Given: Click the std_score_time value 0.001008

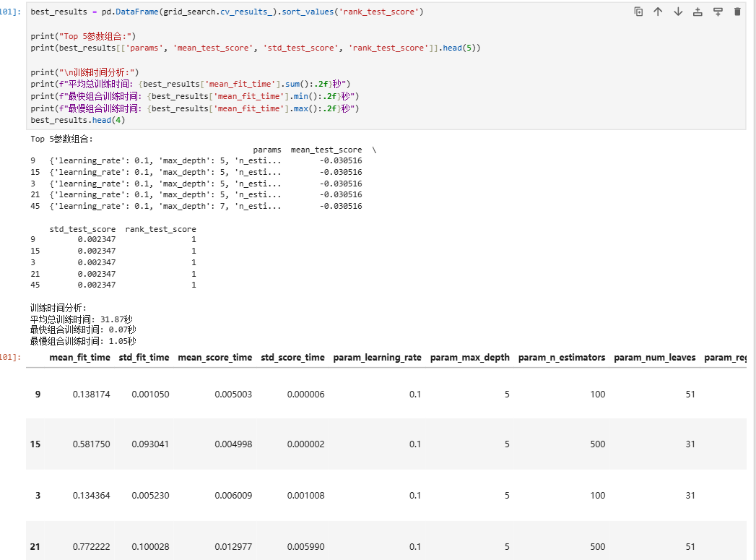Looking at the screenshot, I should click(x=305, y=496).
